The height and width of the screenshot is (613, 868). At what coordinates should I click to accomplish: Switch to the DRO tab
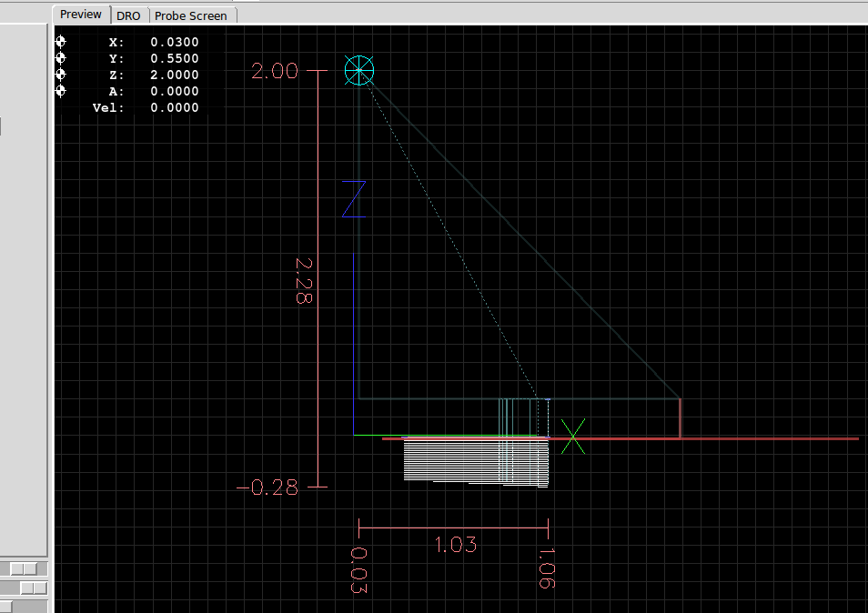click(x=129, y=15)
